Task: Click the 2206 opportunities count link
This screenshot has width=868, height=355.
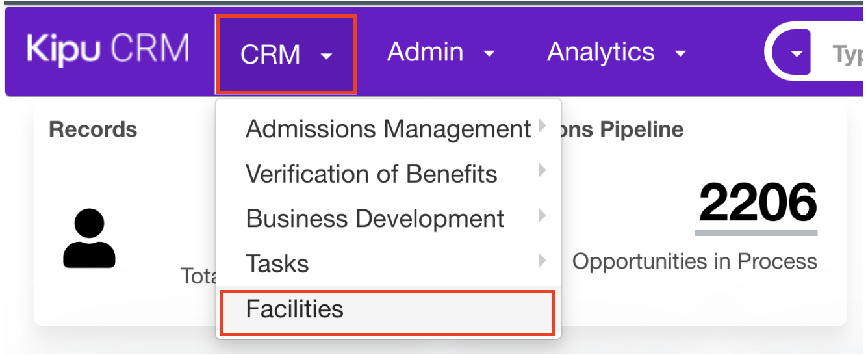Action: point(757,203)
